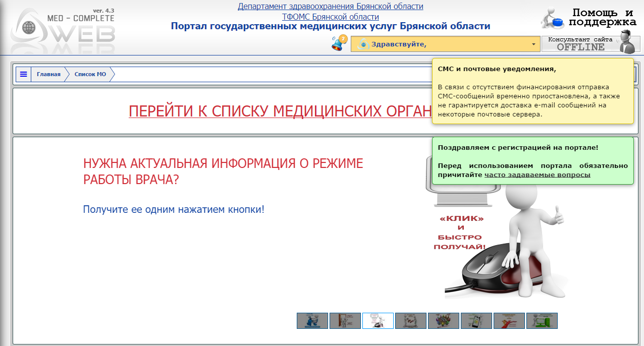Expand the Здравствуйте user dropdown arrow
The width and height of the screenshot is (644, 346).
pyautogui.click(x=533, y=44)
